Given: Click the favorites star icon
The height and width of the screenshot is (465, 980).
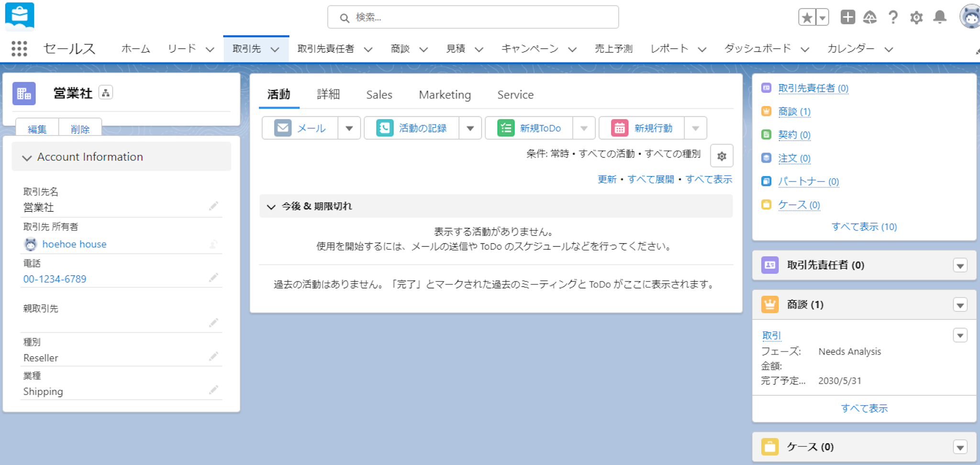Looking at the screenshot, I should (x=807, y=18).
